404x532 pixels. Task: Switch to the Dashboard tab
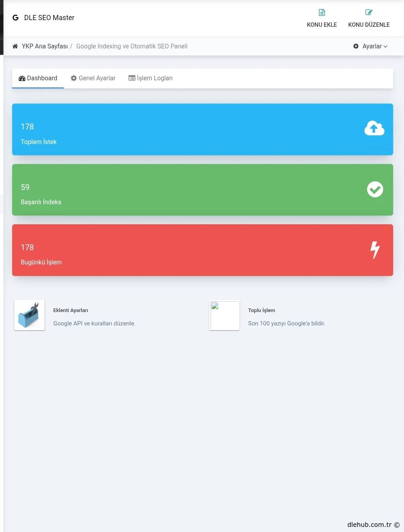[38, 78]
